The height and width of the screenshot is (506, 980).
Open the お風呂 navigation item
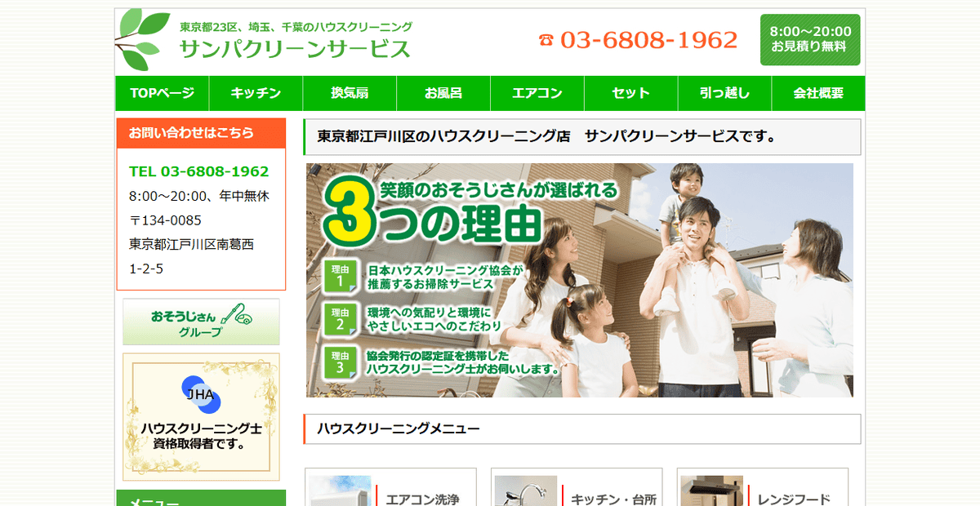pos(443,93)
